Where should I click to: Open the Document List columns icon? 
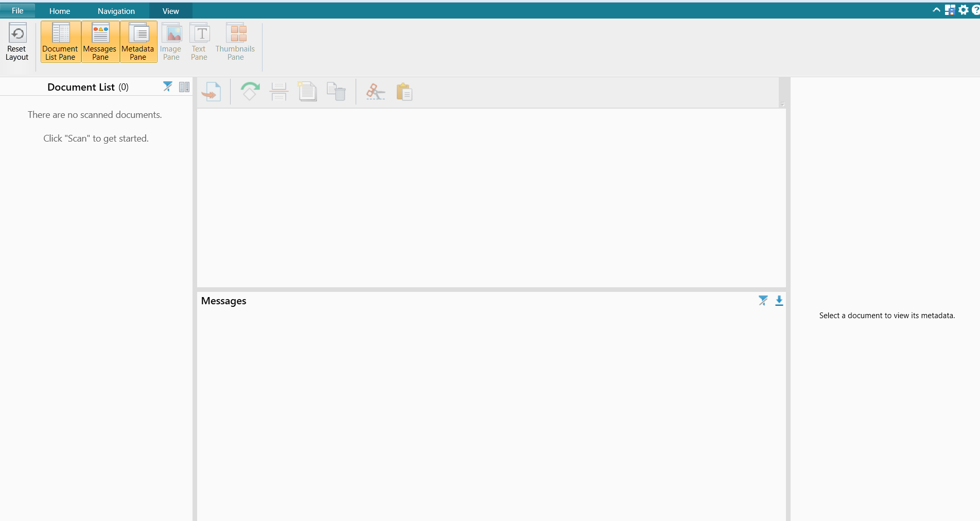184,87
